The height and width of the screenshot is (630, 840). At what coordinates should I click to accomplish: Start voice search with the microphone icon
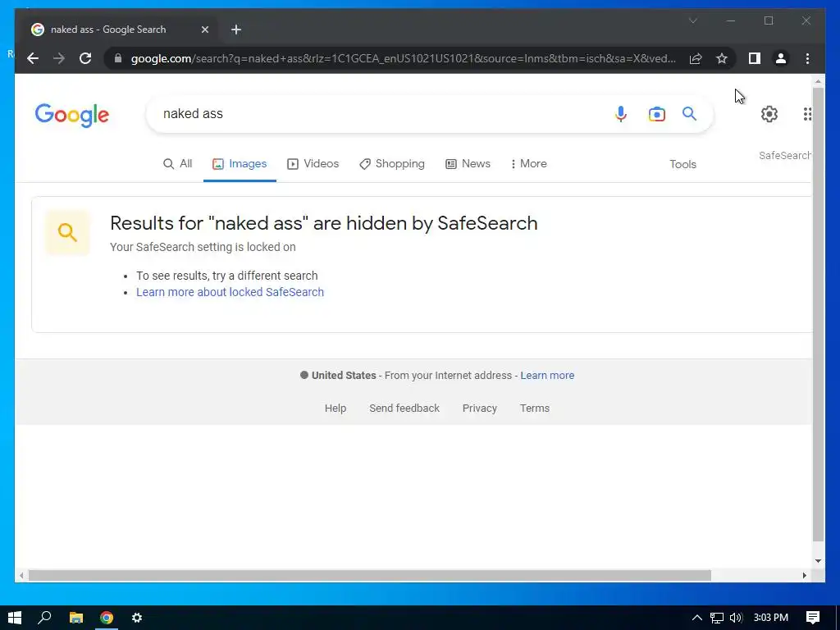620,113
